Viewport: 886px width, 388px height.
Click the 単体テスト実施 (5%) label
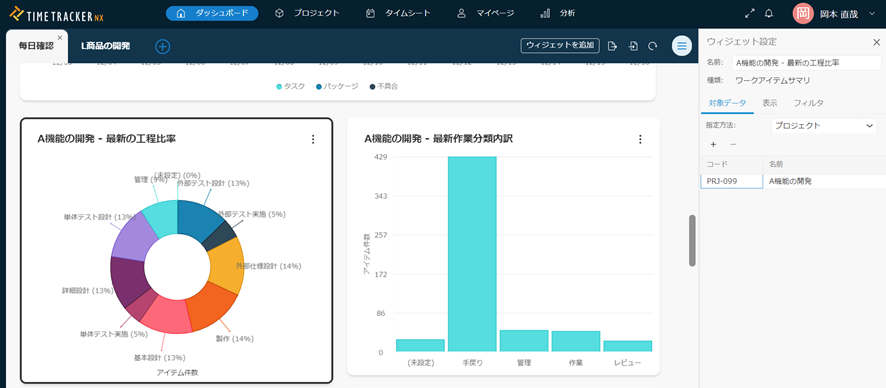coord(114,334)
